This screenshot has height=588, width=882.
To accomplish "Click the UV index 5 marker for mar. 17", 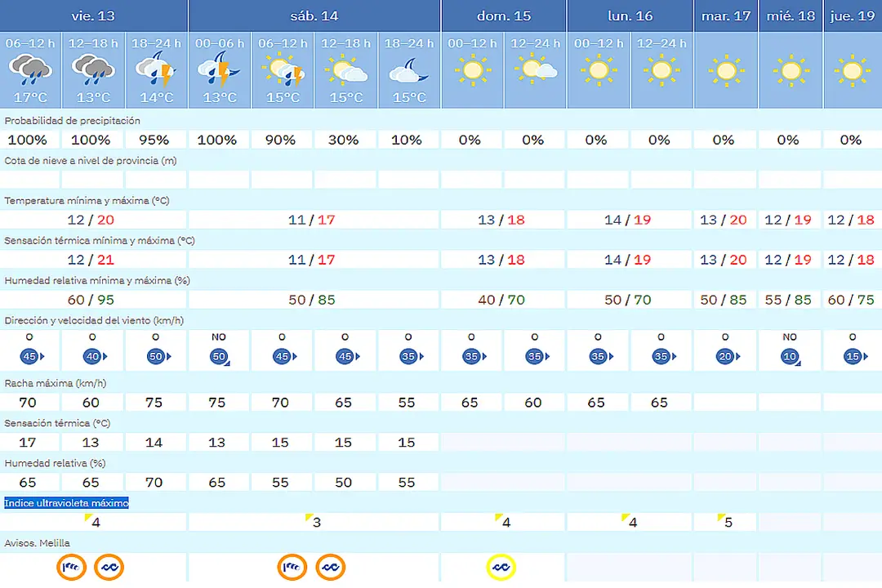I will [726, 522].
